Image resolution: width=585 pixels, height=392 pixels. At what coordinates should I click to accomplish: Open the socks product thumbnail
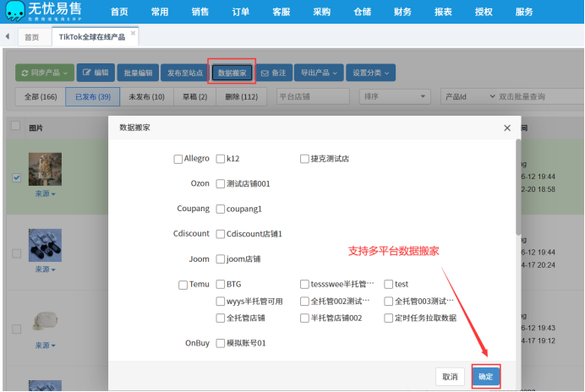pos(45,245)
